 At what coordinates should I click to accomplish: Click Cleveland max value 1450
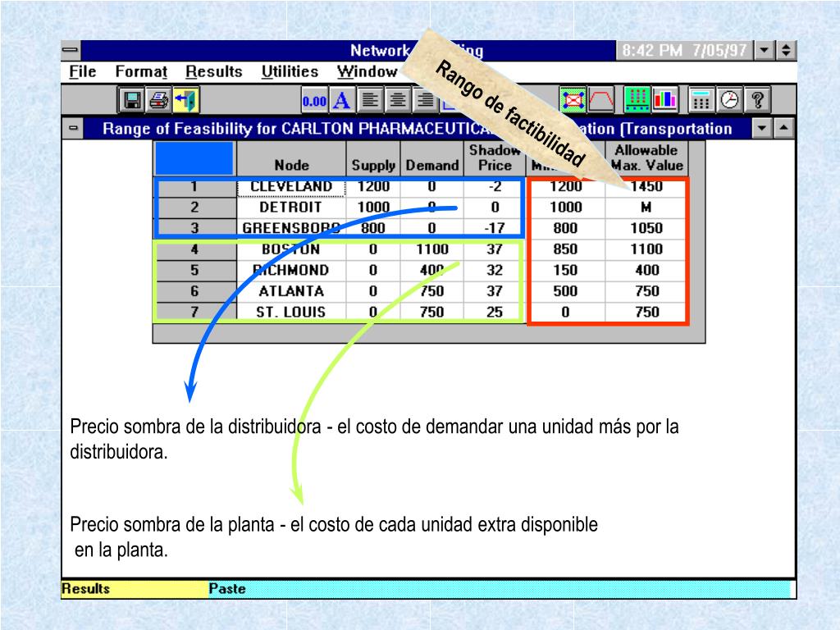tap(646, 186)
